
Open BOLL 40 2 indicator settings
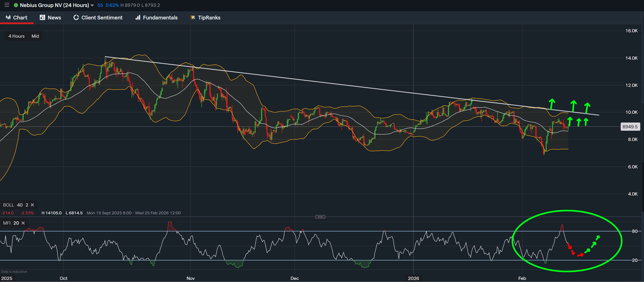click(x=15, y=205)
